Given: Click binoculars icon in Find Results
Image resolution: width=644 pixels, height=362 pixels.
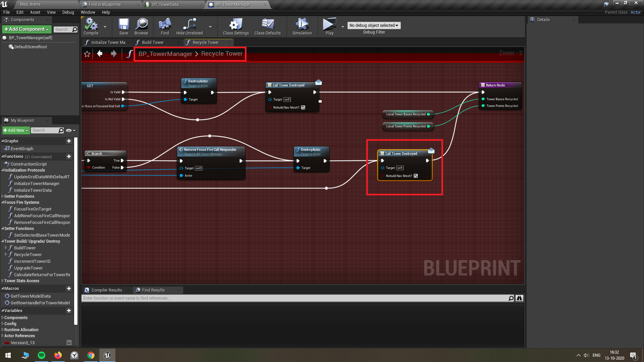Looking at the screenshot, I should [x=519, y=298].
